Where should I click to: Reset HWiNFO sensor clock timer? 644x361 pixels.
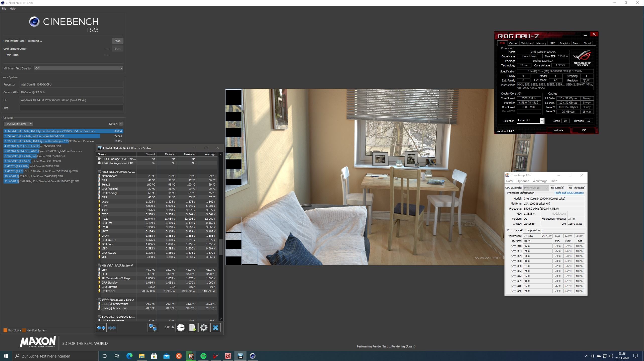(x=181, y=328)
